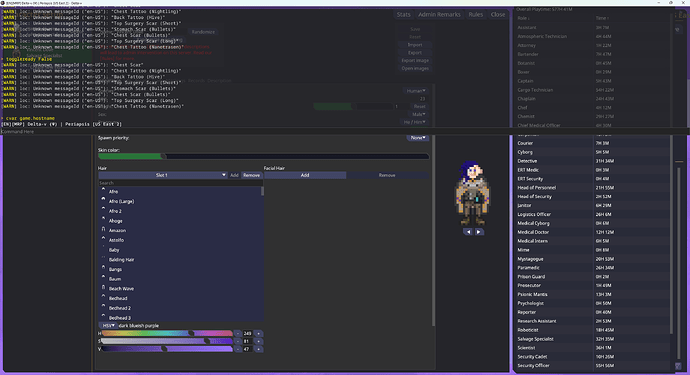Choose the Beach Wave hair icon
690x375 pixels.
[103, 287]
